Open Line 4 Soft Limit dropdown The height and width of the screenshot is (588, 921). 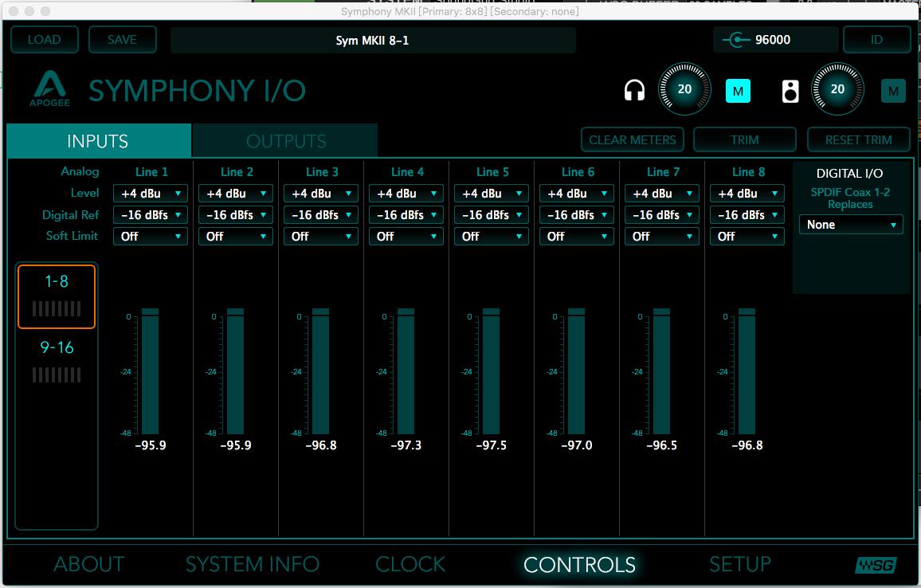tap(406, 237)
